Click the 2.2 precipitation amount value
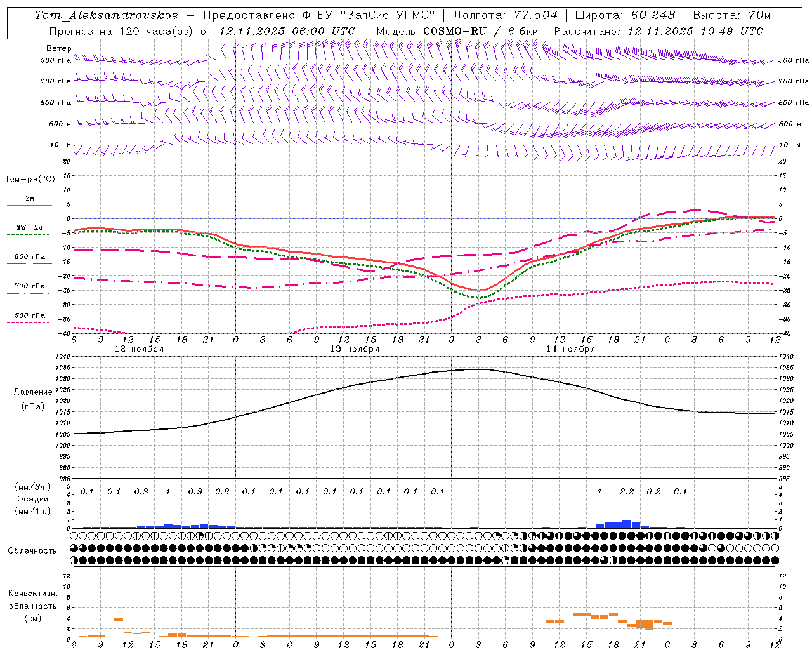 pos(627,491)
